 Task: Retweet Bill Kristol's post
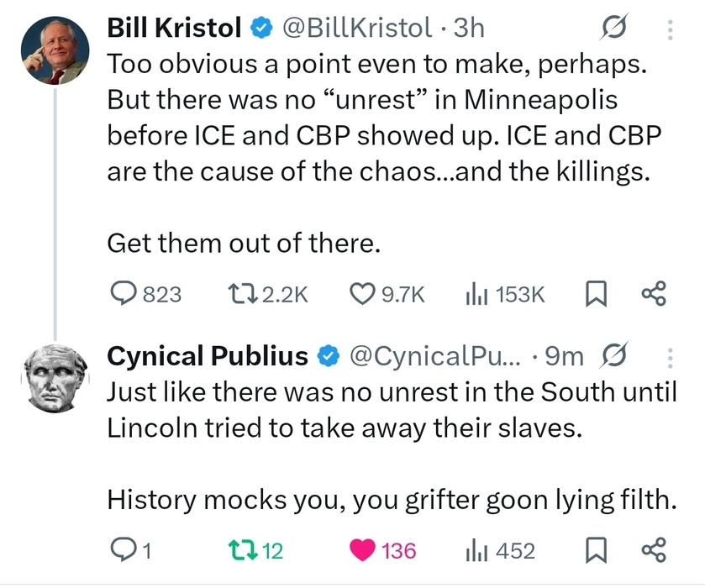tap(244, 294)
